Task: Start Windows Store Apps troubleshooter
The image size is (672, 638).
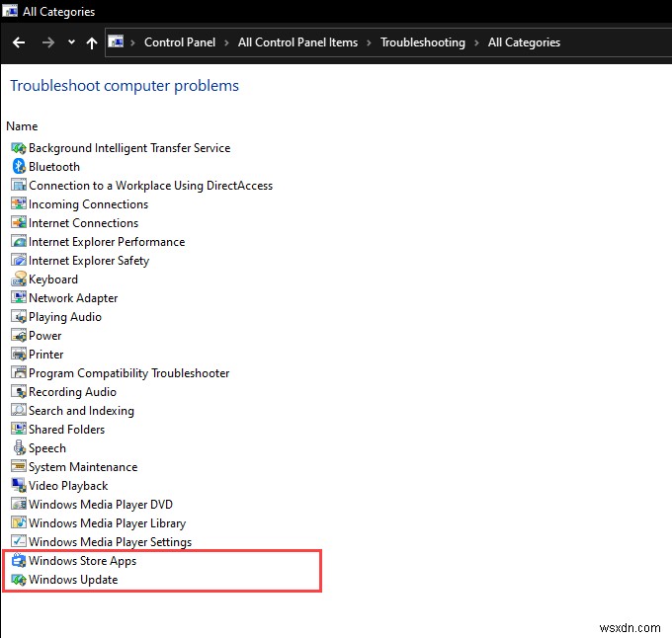Action: point(82,561)
